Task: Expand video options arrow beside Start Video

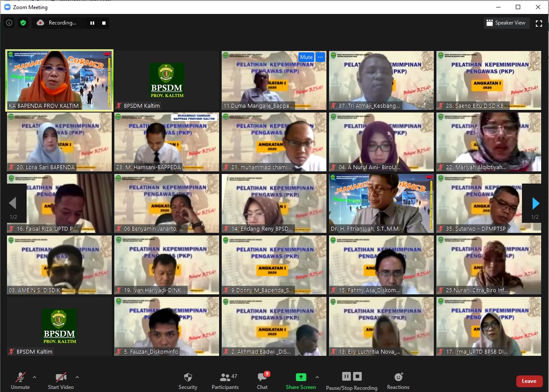Action: (x=77, y=377)
